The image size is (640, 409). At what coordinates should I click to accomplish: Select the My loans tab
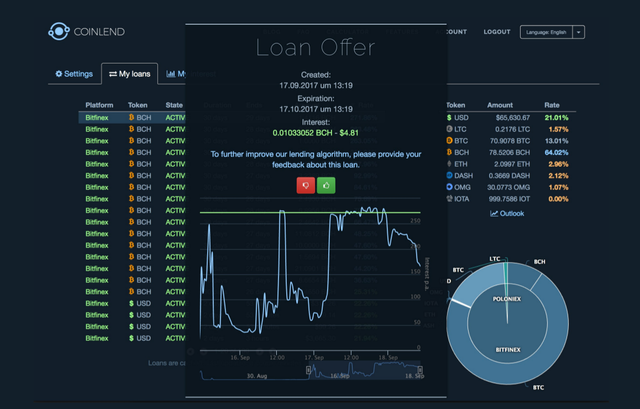click(x=130, y=74)
